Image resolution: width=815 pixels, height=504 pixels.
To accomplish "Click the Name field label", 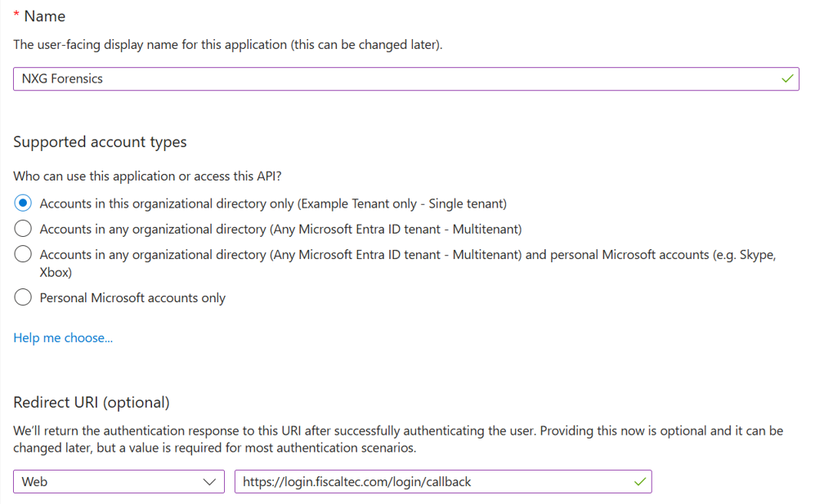I will [x=44, y=16].
